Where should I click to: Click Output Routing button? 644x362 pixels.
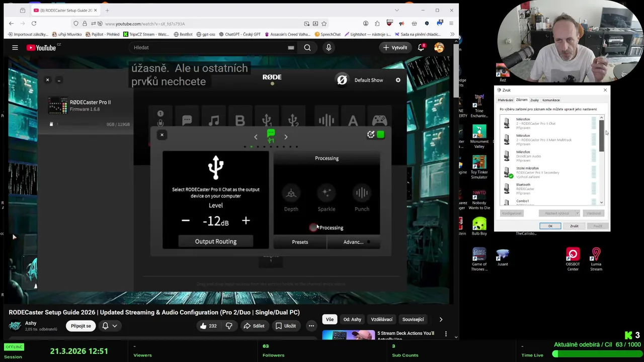tap(215, 241)
